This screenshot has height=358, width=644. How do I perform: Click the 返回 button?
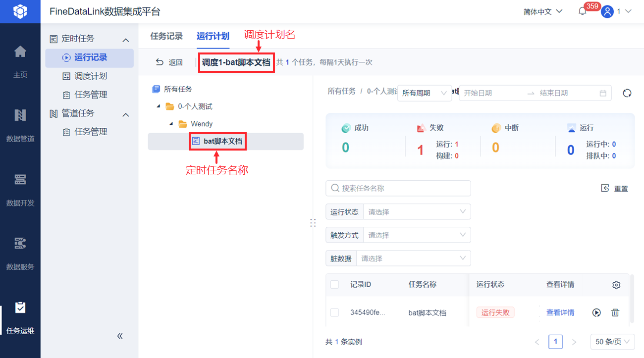click(169, 62)
